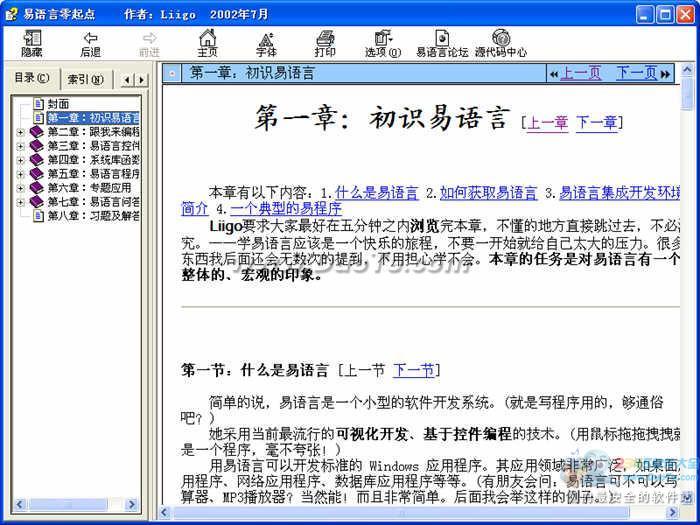
Task: Switch to the 索引(N) tab
Action: (x=85, y=79)
